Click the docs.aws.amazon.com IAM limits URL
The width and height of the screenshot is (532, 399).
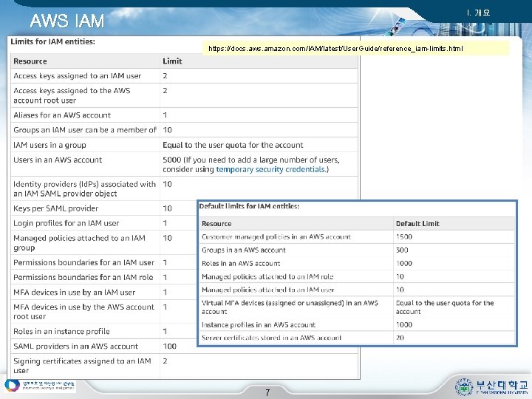[335, 49]
